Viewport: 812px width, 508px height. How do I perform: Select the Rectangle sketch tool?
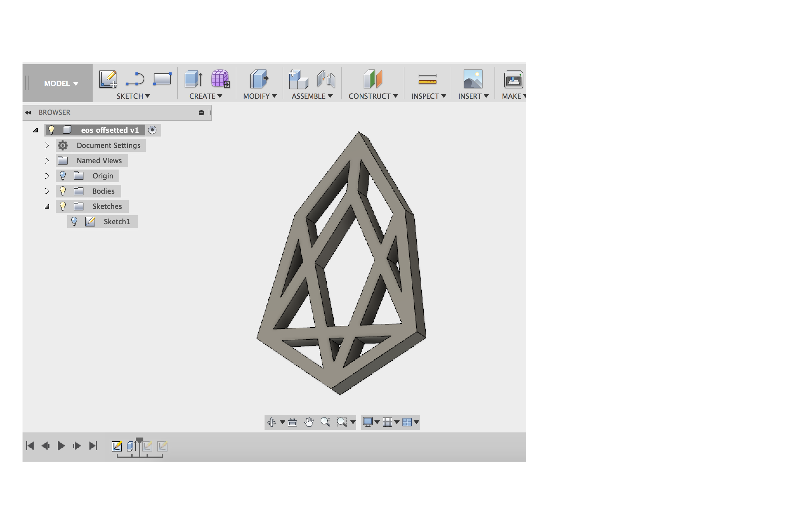[x=162, y=79]
